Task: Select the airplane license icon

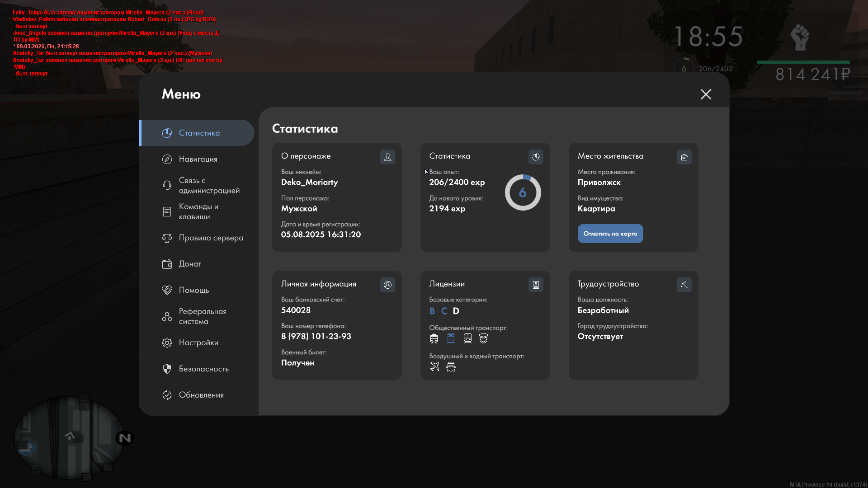Action: (434, 366)
